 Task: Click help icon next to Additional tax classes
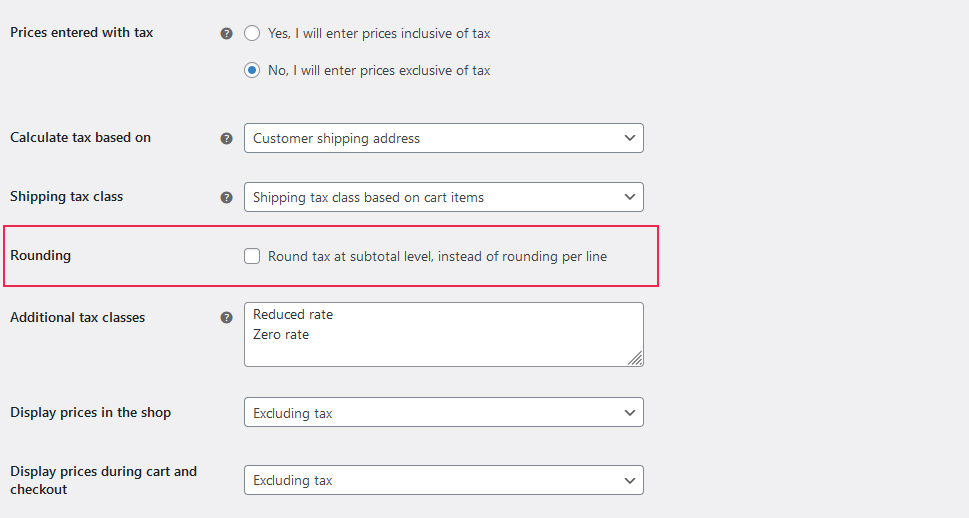coord(226,318)
